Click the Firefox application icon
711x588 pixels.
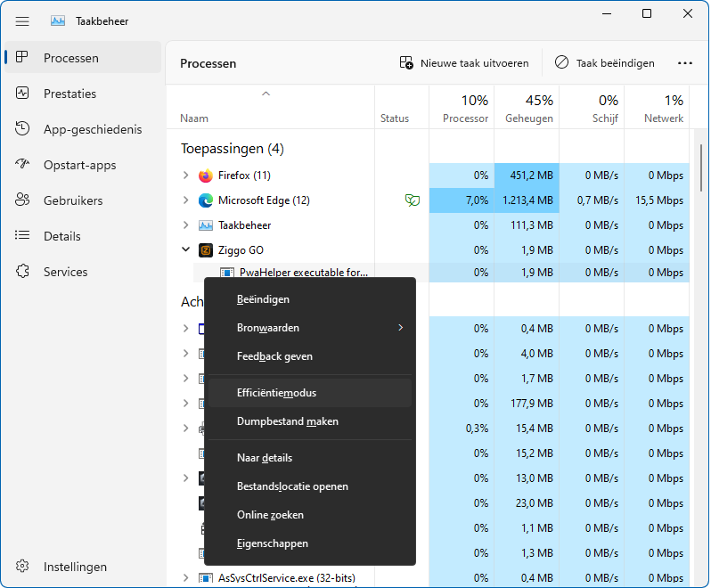tap(206, 176)
